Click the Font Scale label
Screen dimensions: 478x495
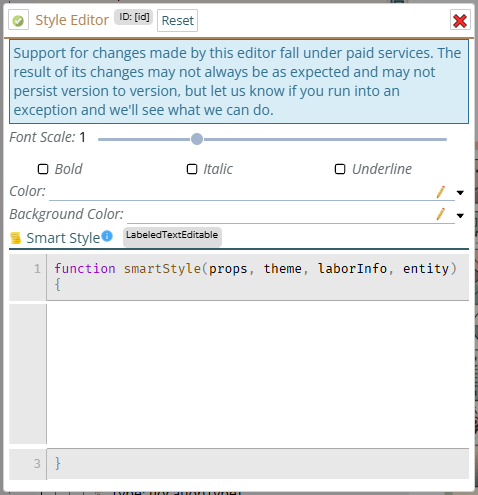click(42, 137)
